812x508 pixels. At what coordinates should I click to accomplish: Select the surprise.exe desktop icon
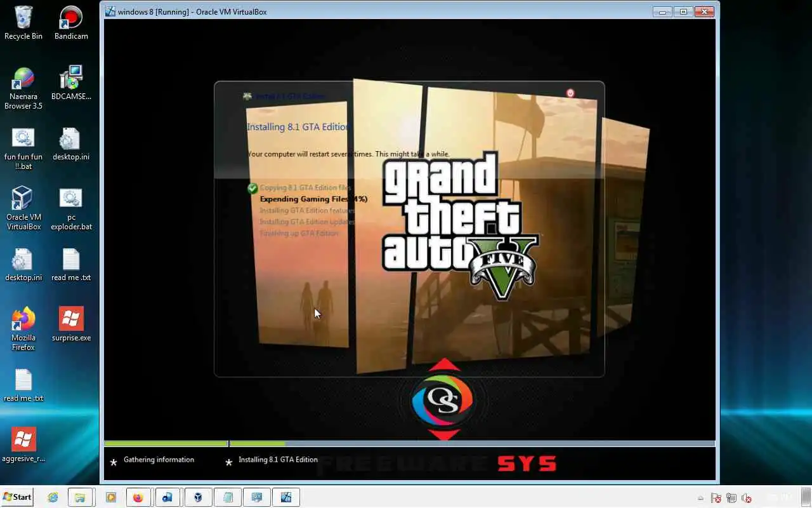pos(71,324)
